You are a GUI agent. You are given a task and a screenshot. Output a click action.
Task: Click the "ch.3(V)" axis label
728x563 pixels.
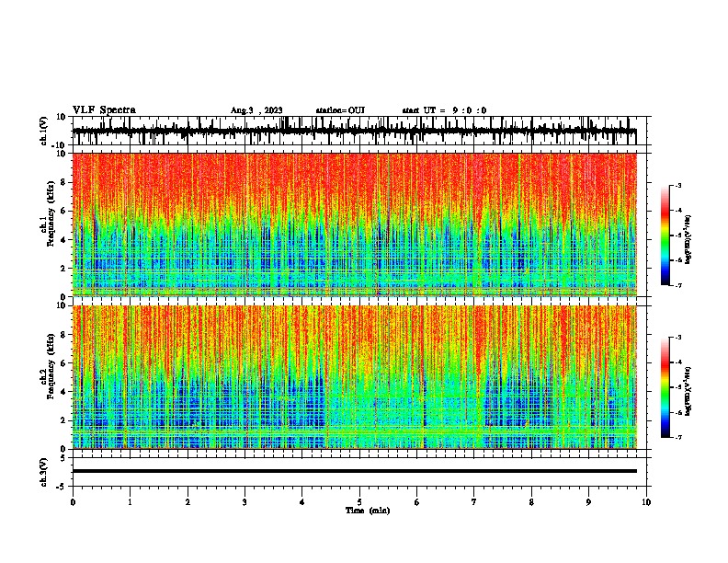[x=44, y=472]
